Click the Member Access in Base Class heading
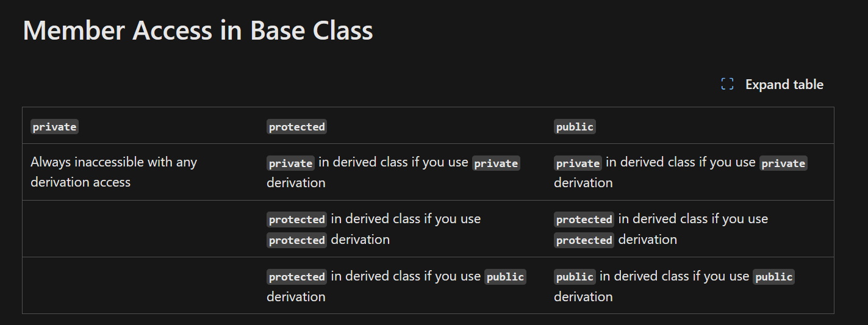Screen dimensions: 868x325 click(x=198, y=30)
